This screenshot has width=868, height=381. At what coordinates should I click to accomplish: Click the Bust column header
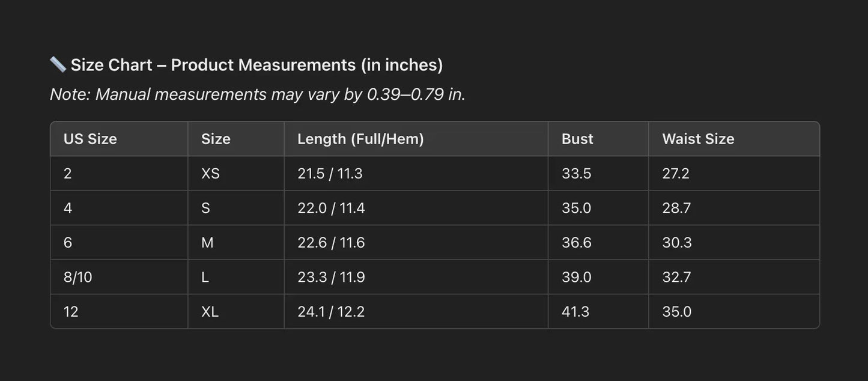[x=577, y=139]
